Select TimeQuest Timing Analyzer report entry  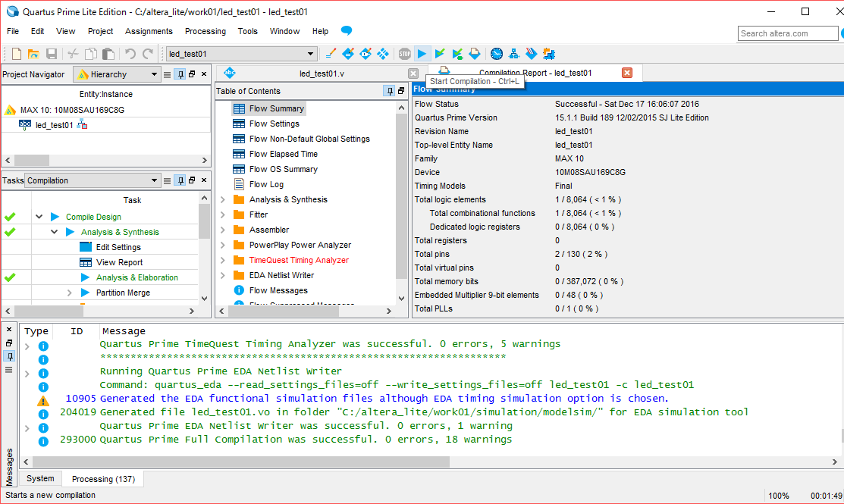[299, 260]
